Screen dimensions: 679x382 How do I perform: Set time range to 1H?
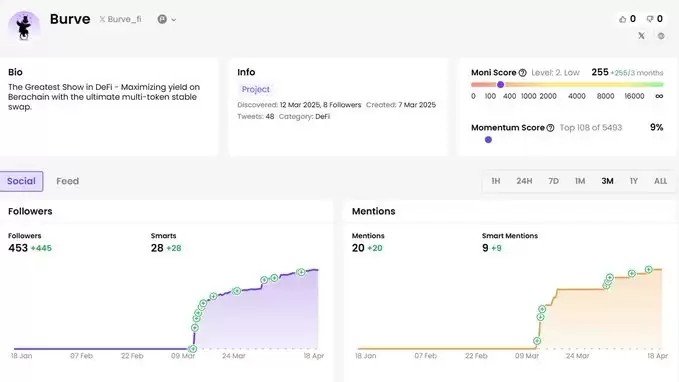[496, 181]
